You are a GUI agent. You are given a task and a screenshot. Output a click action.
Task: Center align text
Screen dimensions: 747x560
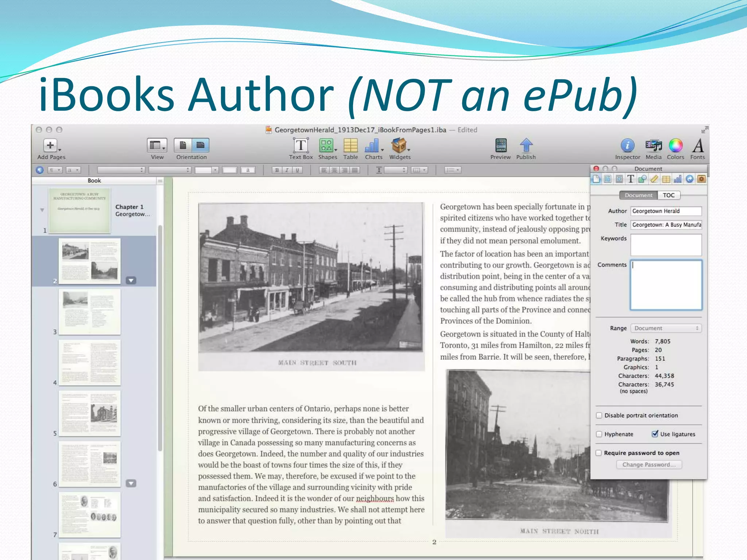click(x=334, y=170)
